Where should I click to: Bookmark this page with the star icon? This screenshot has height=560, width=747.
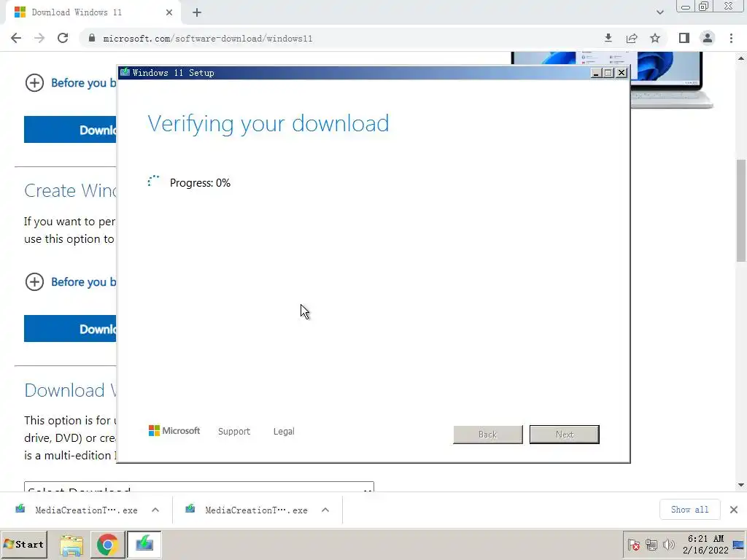pyautogui.click(x=655, y=38)
